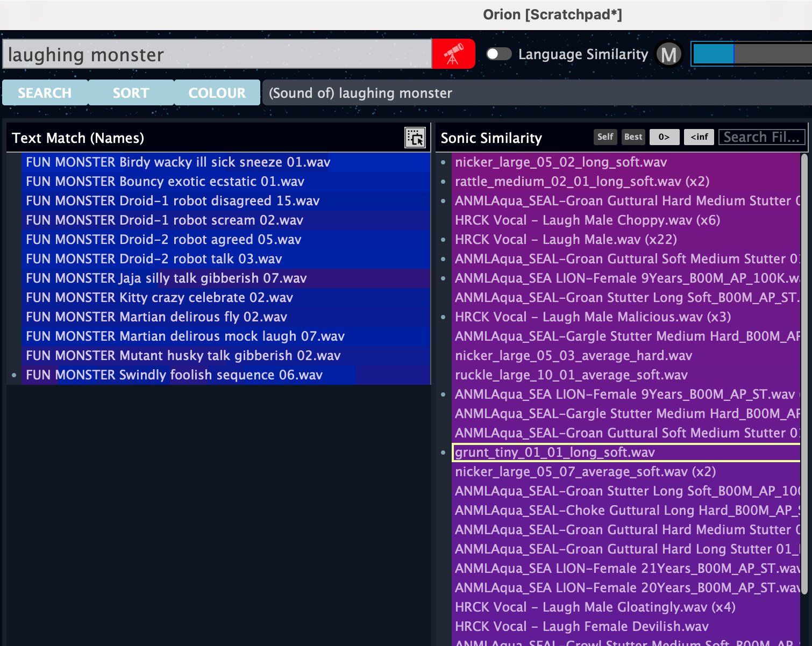Screen dimensions: 812x646
Task: Click the red telescope search icon
Action: tap(453, 54)
